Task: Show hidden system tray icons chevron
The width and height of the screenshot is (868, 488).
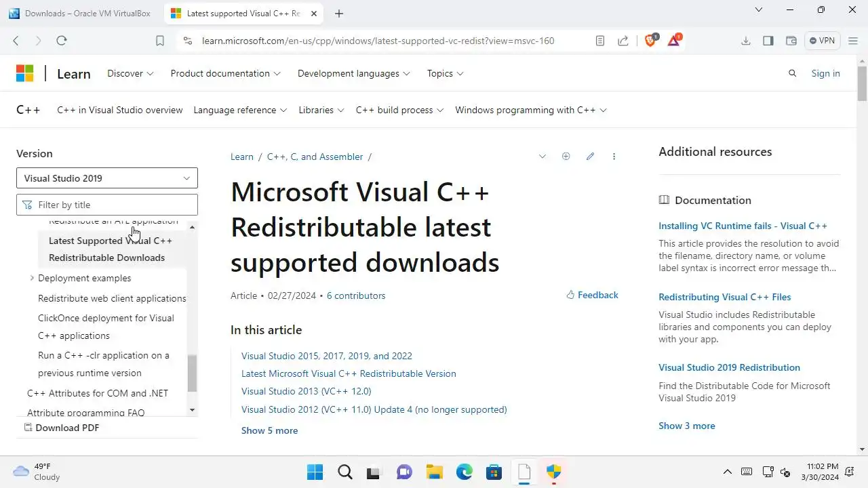Action: click(728, 472)
